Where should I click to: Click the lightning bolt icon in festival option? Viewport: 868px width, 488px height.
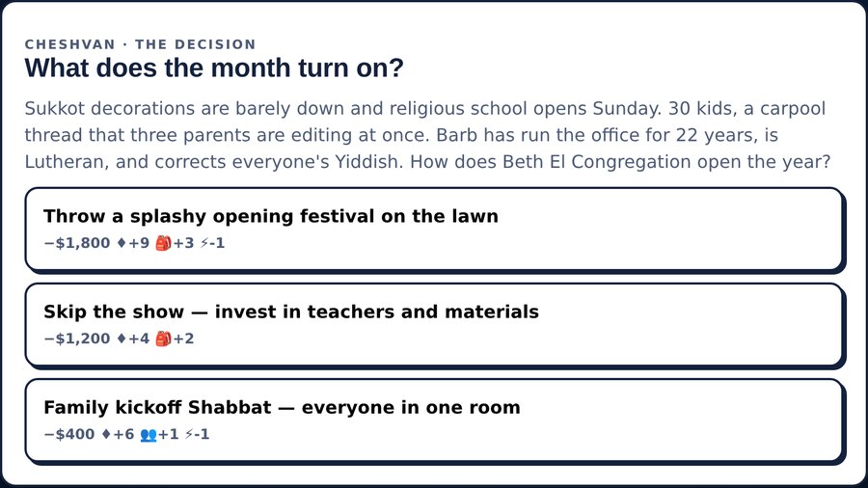click(204, 243)
